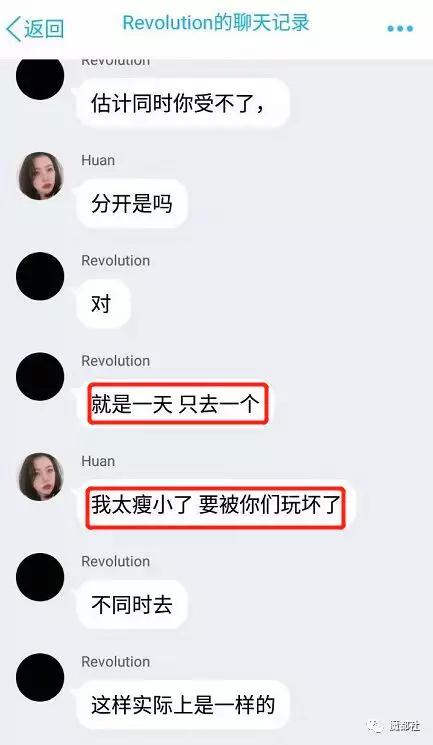433x745 pixels.
Task: Tap black avatar beside 这样实际上是一样的 message
Action: pos(40,677)
